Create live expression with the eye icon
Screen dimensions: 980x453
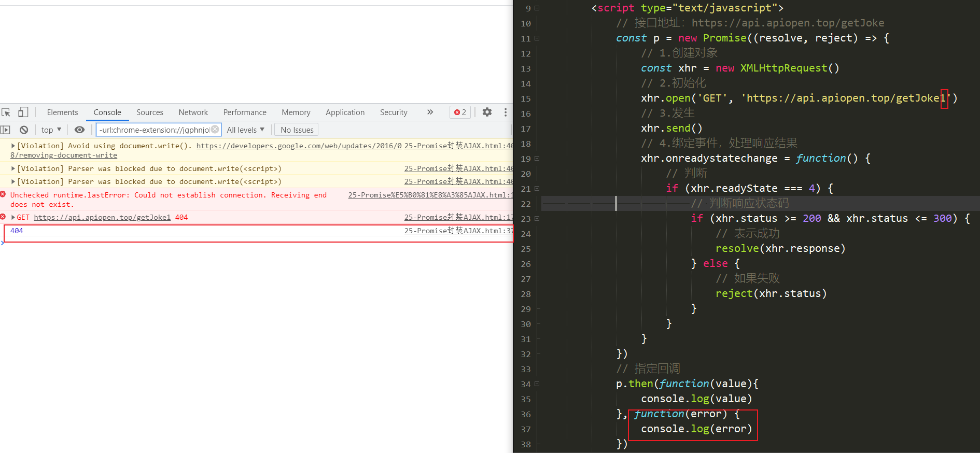(79, 130)
